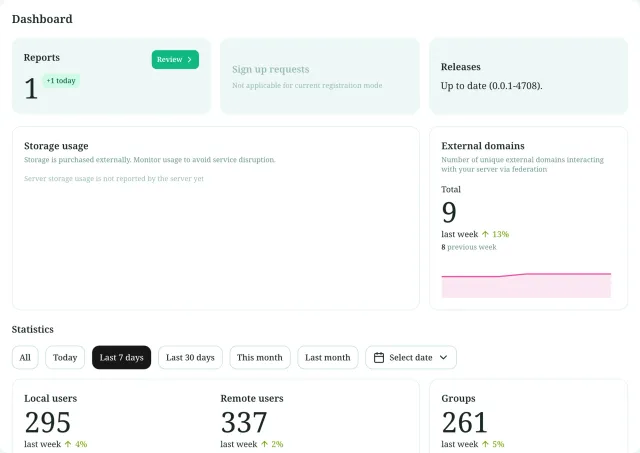Click the 13% last week percentage
640x453 pixels.
coord(500,234)
